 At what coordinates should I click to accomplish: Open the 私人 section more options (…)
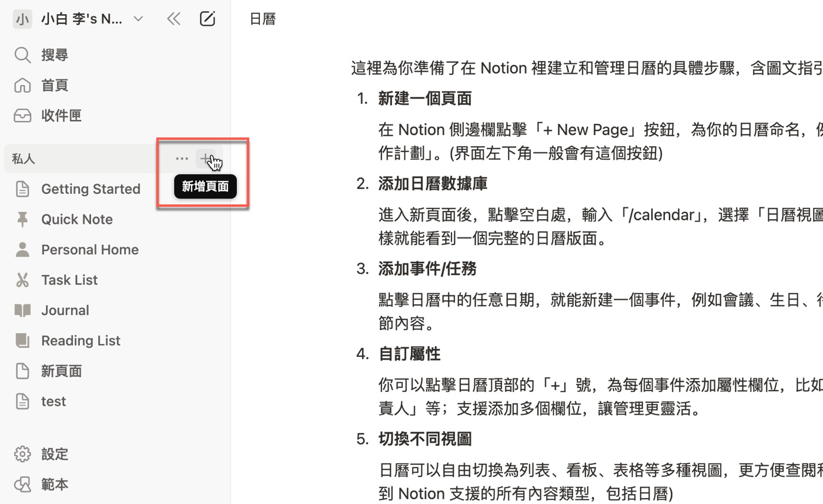pyautogui.click(x=182, y=159)
